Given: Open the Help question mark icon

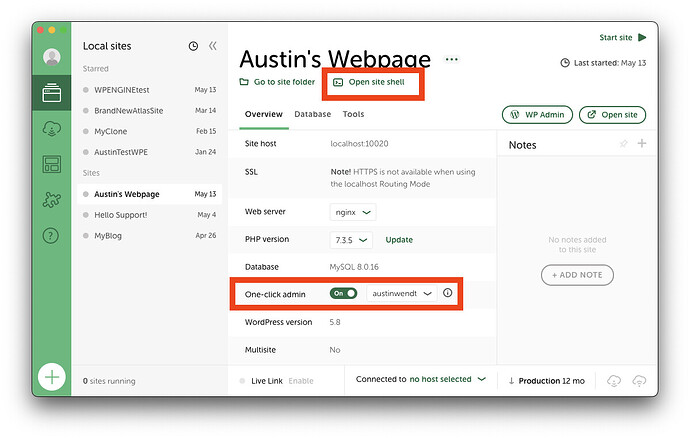Looking at the screenshot, I should tap(51, 236).
